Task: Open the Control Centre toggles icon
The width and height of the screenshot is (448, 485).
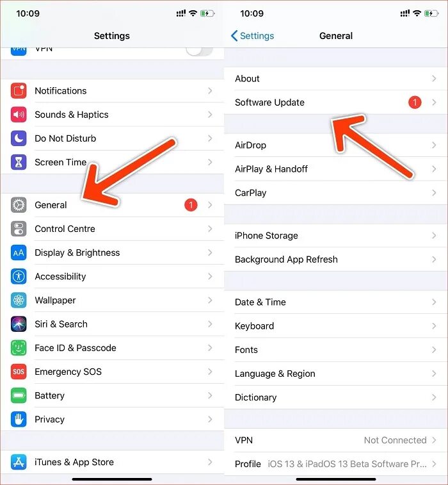Action: (x=19, y=229)
